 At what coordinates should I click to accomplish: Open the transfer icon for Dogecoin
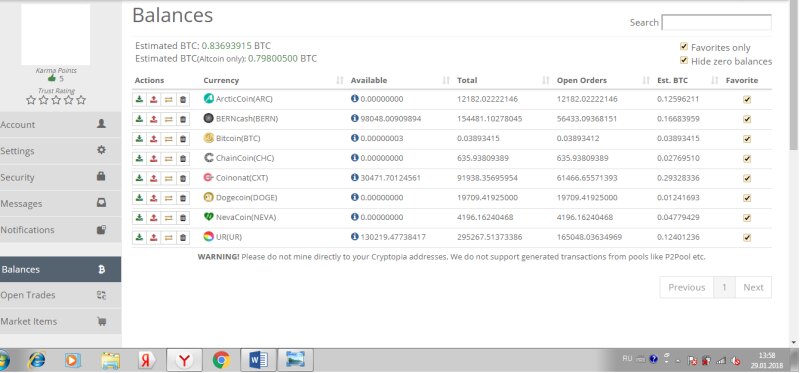168,198
